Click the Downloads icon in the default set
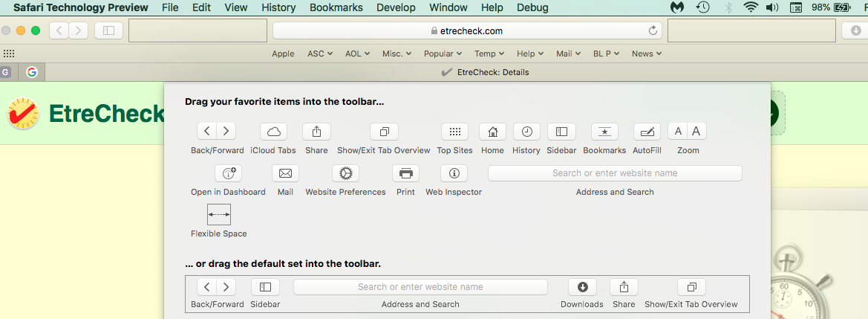The height and width of the screenshot is (319, 868). [x=582, y=287]
